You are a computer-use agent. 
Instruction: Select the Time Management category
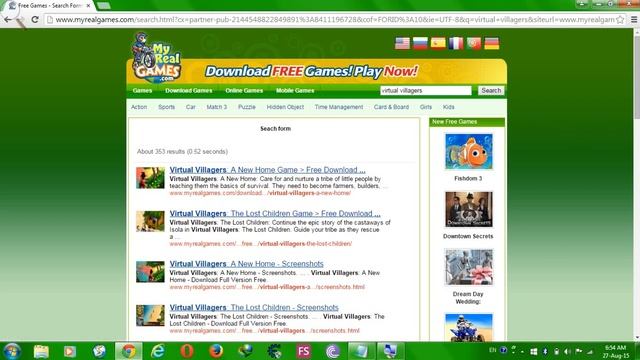point(338,107)
